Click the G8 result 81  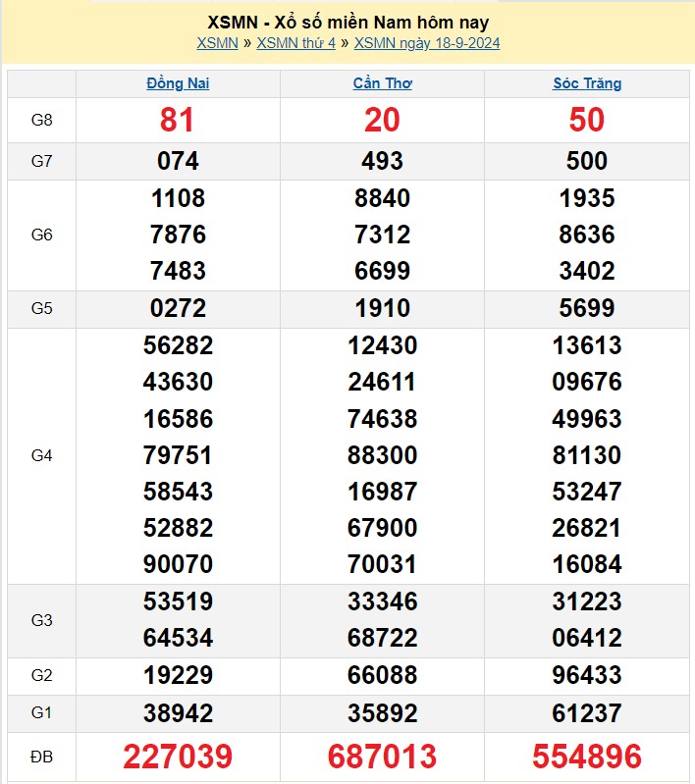pos(178,121)
